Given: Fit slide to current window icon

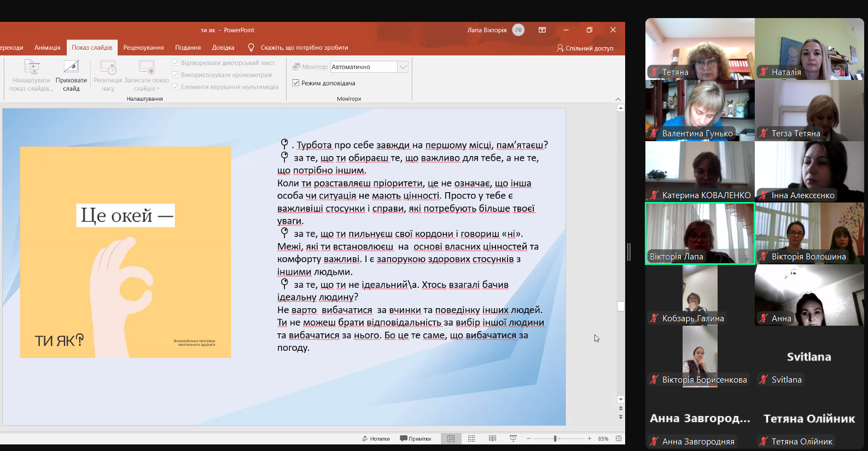Looking at the screenshot, I should [x=619, y=438].
